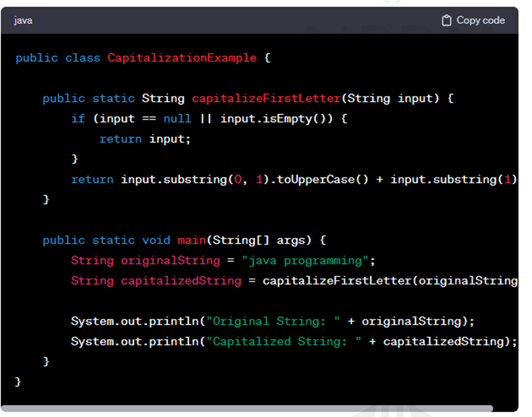Image resolution: width=532 pixels, height=417 pixels.
Task: Click 'capitalizeFirstLetter' in the method declaration
Action: (267, 99)
